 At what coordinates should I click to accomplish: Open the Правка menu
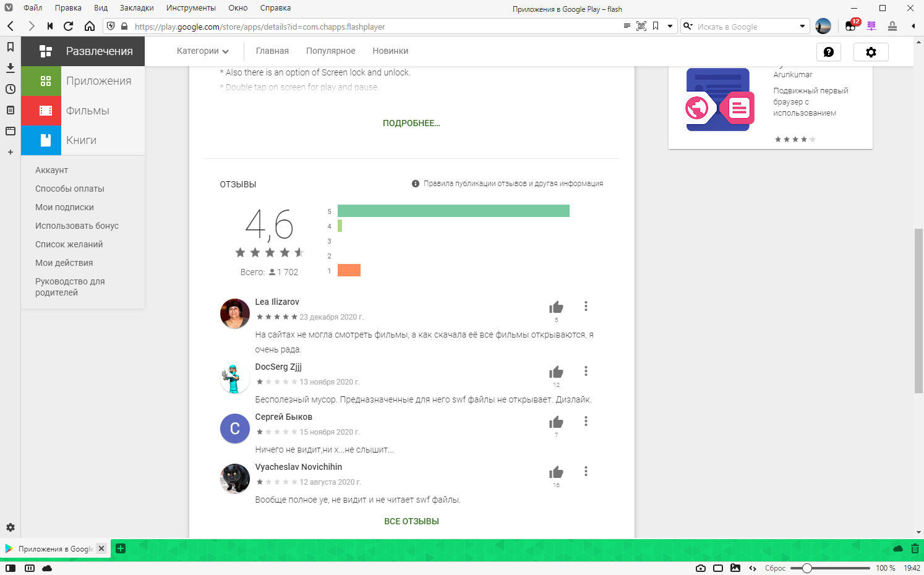pyautogui.click(x=68, y=8)
